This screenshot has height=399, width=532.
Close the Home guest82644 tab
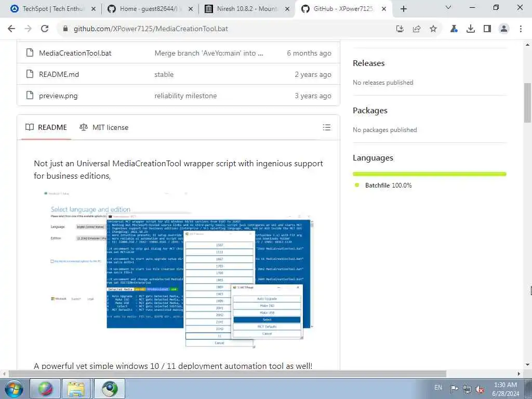pyautogui.click(x=191, y=9)
